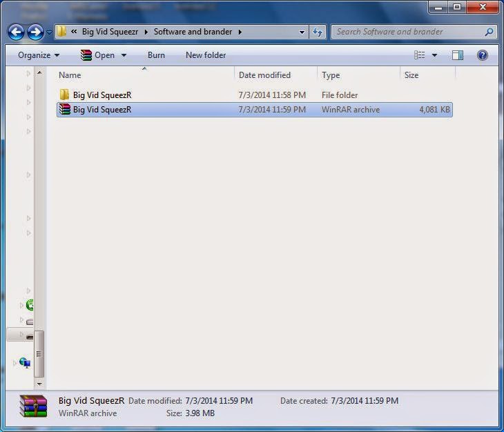This screenshot has width=504, height=432.
Task: Create a New folder
Action: click(x=206, y=55)
